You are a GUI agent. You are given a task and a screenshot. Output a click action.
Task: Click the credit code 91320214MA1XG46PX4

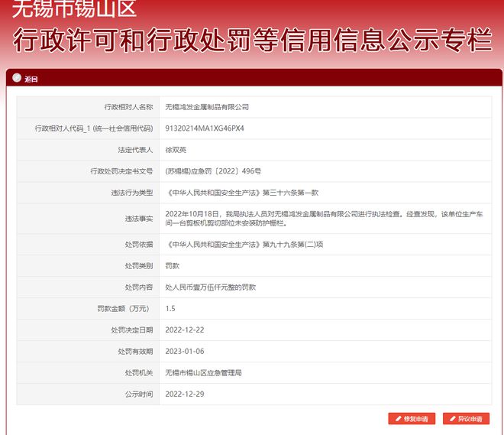205,128
